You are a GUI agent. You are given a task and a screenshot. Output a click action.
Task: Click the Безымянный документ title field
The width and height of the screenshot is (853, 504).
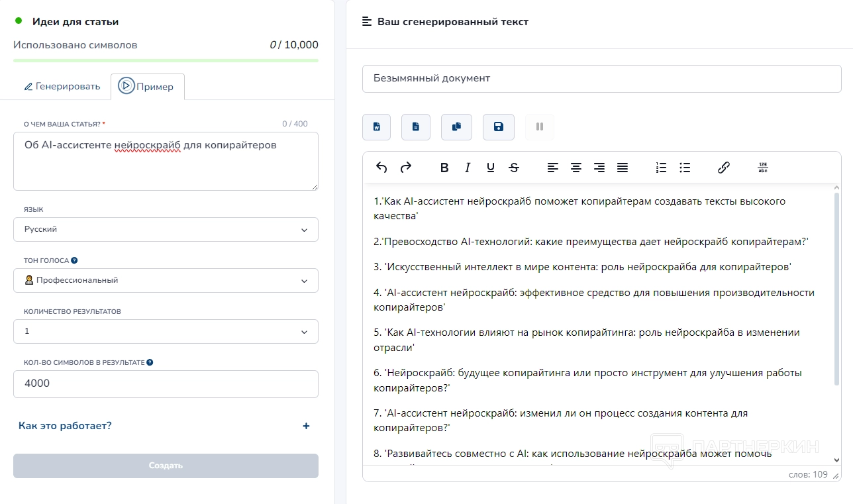[602, 78]
